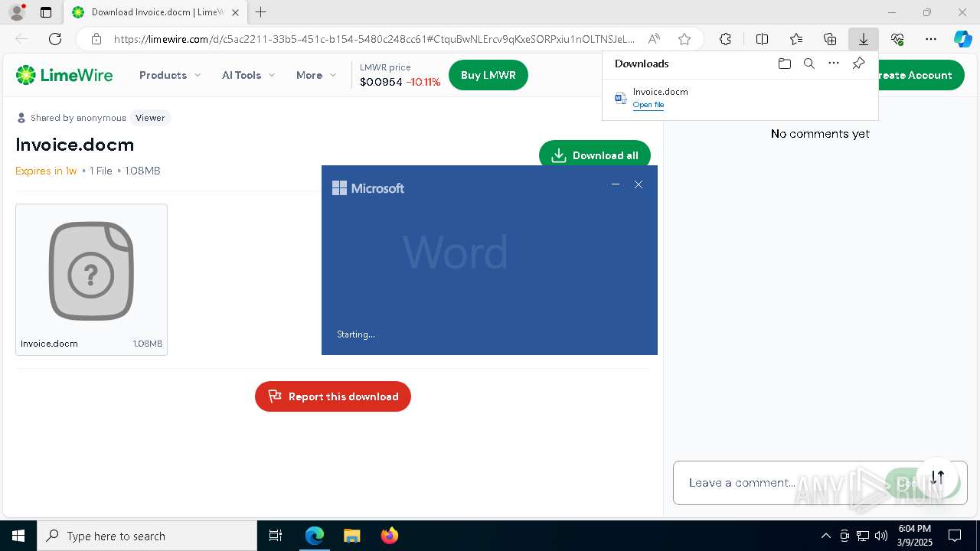Expand the More dropdown menu
The height and width of the screenshot is (551, 980).
click(x=316, y=75)
